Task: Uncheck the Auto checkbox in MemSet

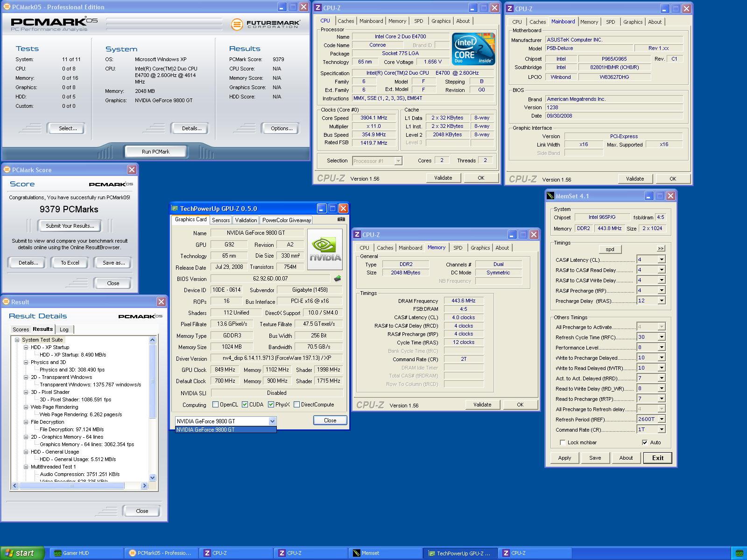Action: pyautogui.click(x=645, y=442)
